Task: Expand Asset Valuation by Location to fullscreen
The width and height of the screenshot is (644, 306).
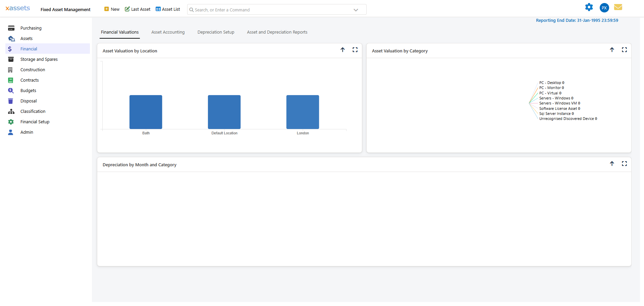Action: [x=355, y=50]
